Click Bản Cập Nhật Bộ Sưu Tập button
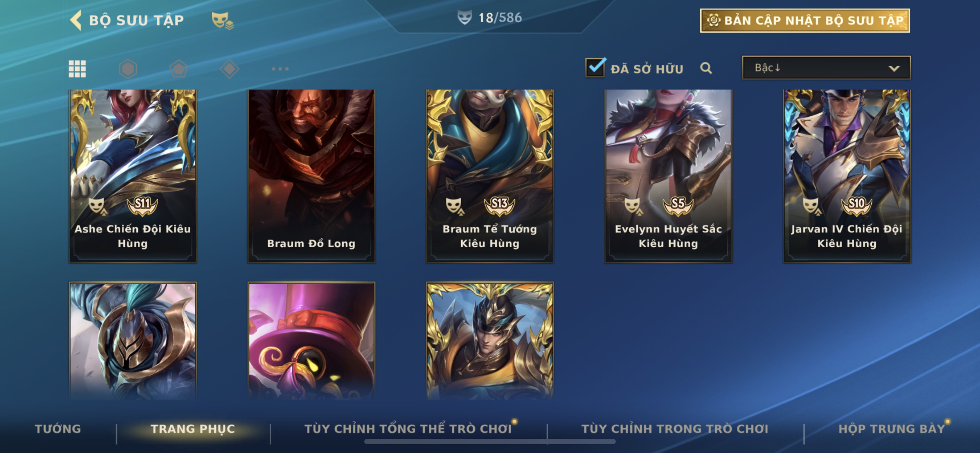The image size is (980, 453). pyautogui.click(x=805, y=20)
